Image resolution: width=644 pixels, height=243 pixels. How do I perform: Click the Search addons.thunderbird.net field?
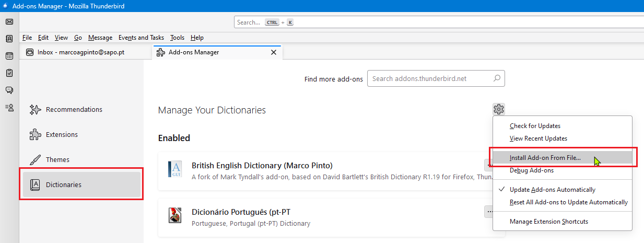coord(436,78)
